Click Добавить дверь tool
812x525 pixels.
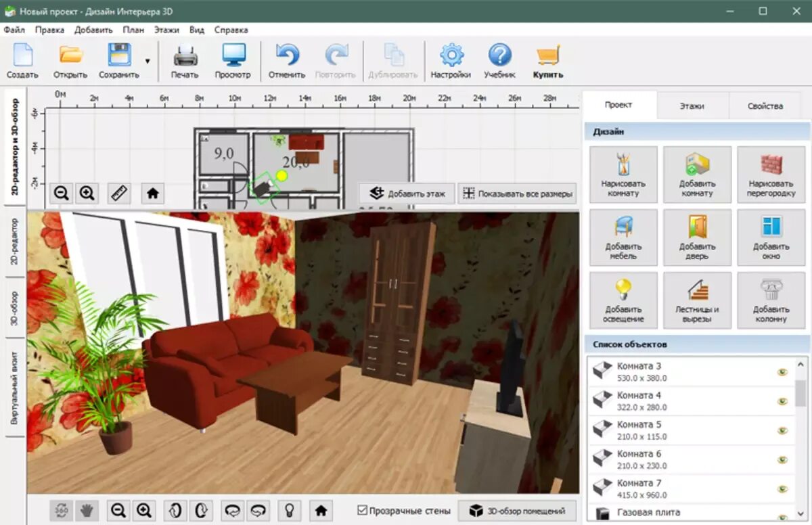[x=697, y=237]
